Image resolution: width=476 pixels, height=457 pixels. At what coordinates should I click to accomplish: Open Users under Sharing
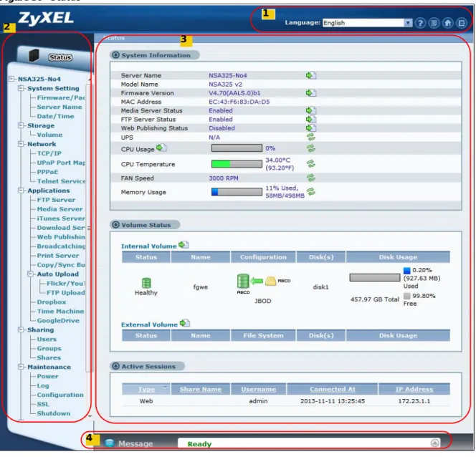[47, 339]
